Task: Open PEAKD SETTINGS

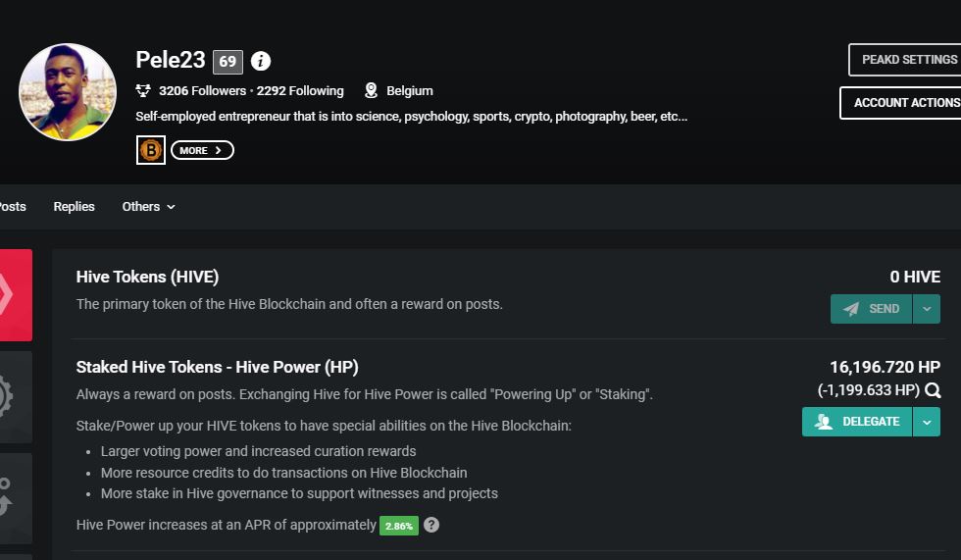Action: tap(905, 60)
